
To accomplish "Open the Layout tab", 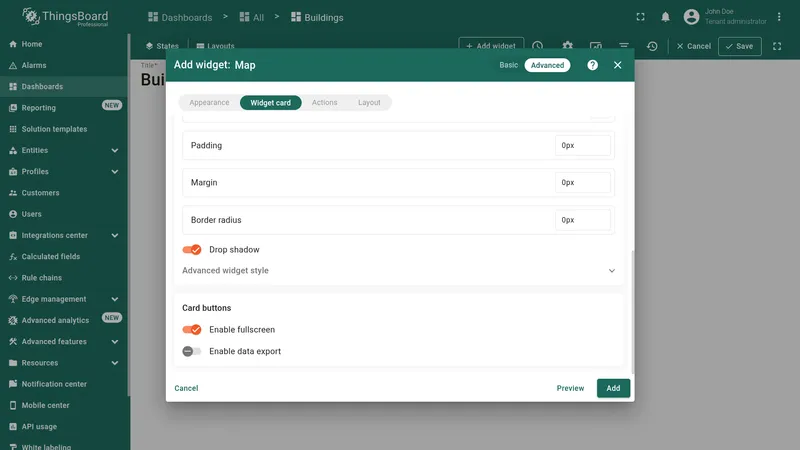I will [x=369, y=103].
